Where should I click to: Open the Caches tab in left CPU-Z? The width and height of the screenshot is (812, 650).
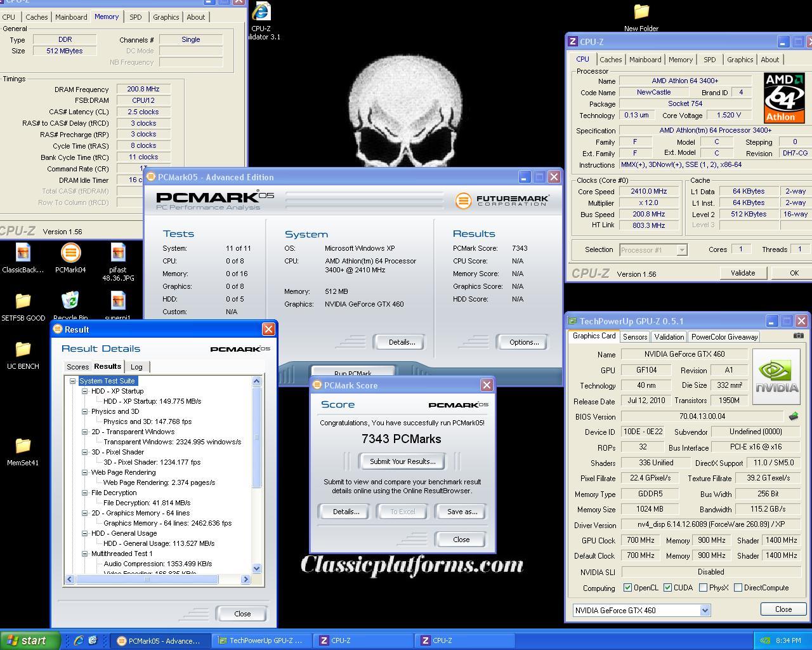(36, 17)
